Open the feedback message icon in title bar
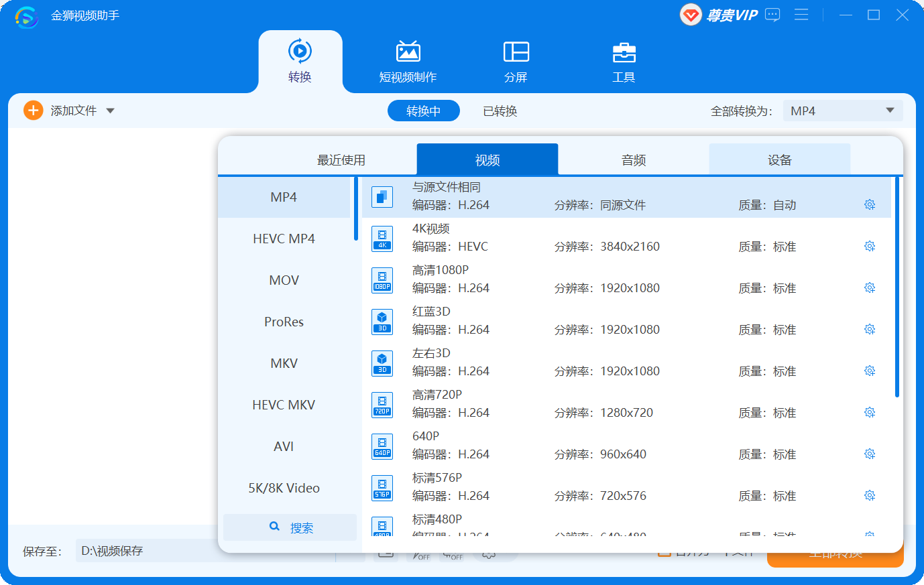 (772, 15)
